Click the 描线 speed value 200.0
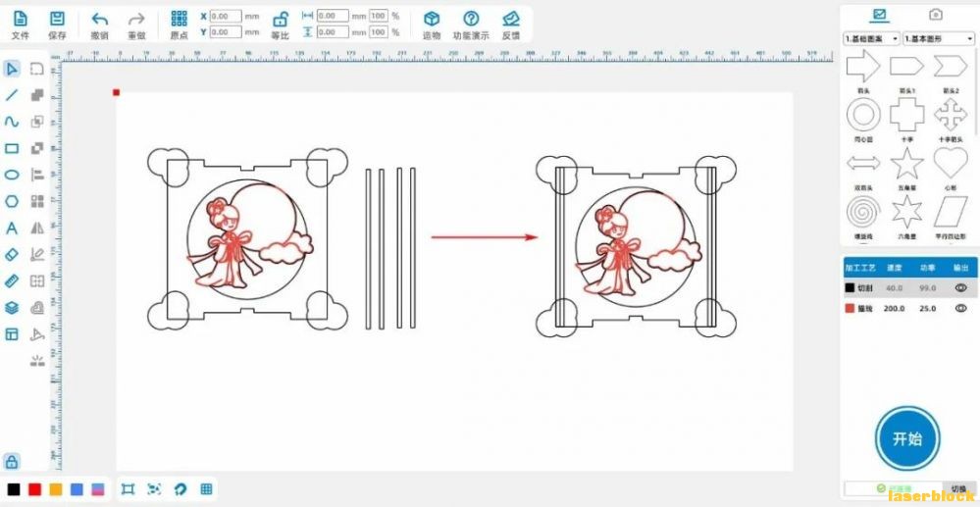Viewport: 980px width, 507px height. coord(893,309)
